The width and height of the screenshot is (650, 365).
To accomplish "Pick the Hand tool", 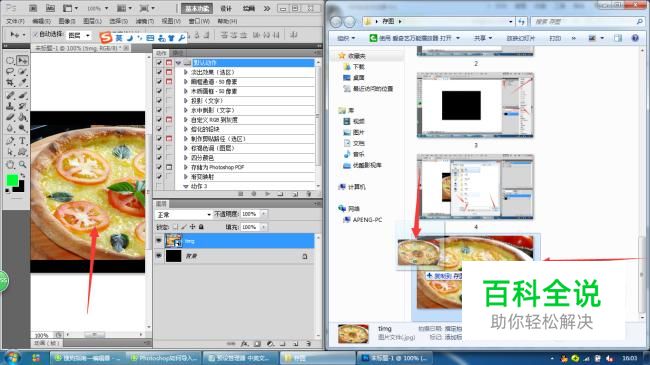I will pos(10,164).
